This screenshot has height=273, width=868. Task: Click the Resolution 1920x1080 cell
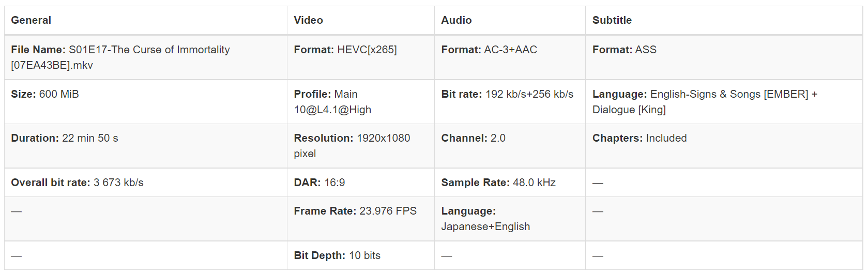coord(352,145)
